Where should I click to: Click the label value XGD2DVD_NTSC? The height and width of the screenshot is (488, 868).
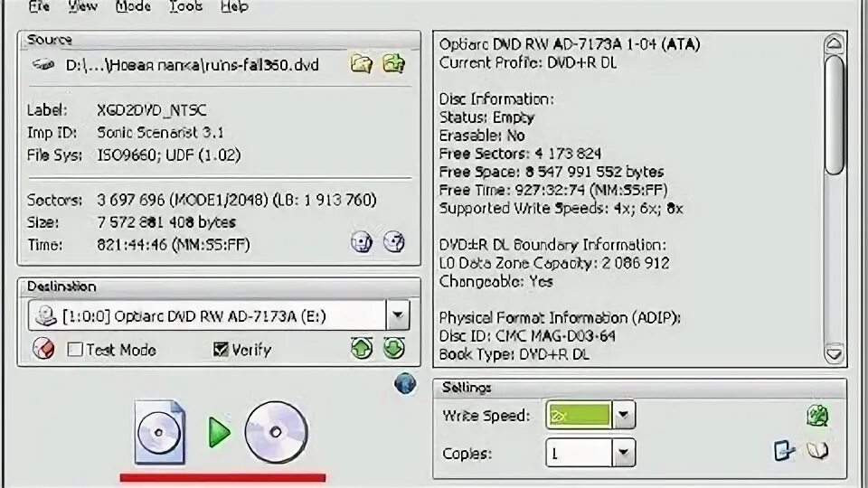[x=152, y=110]
